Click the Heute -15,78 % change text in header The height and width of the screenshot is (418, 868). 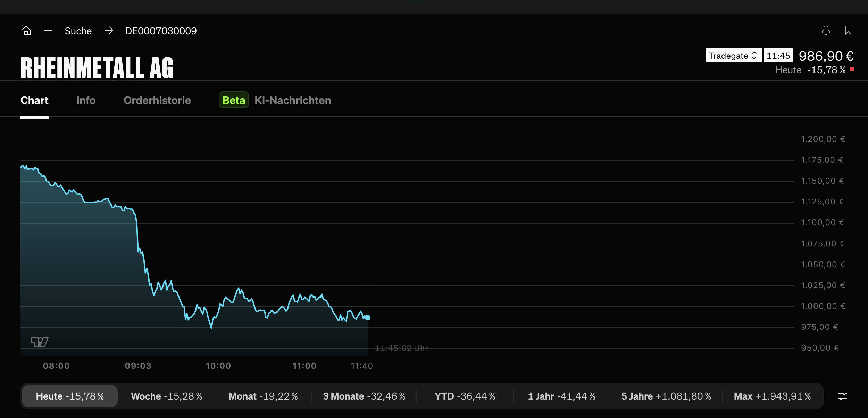(x=810, y=70)
